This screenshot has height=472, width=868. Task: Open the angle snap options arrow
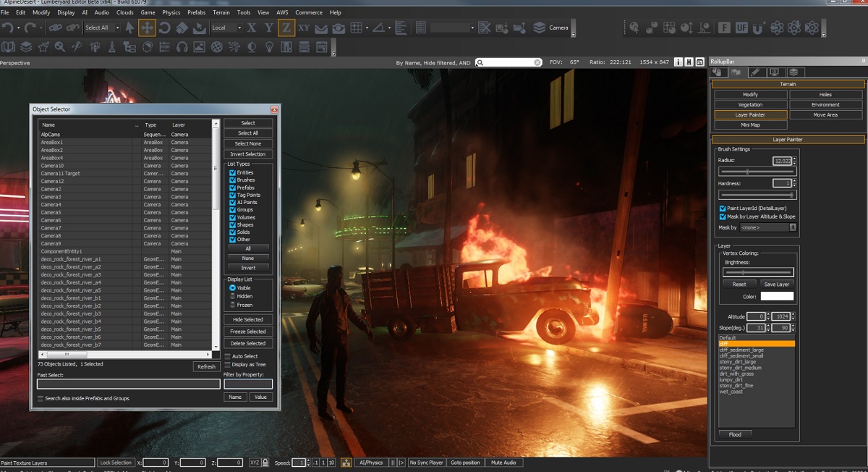pos(389,28)
